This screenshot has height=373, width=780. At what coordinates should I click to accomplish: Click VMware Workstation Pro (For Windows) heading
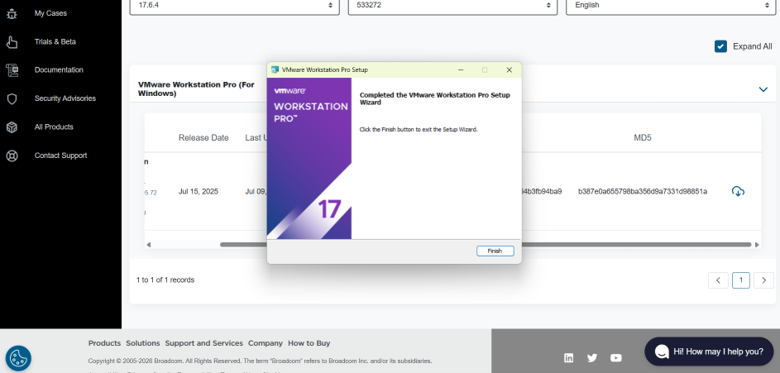point(196,89)
